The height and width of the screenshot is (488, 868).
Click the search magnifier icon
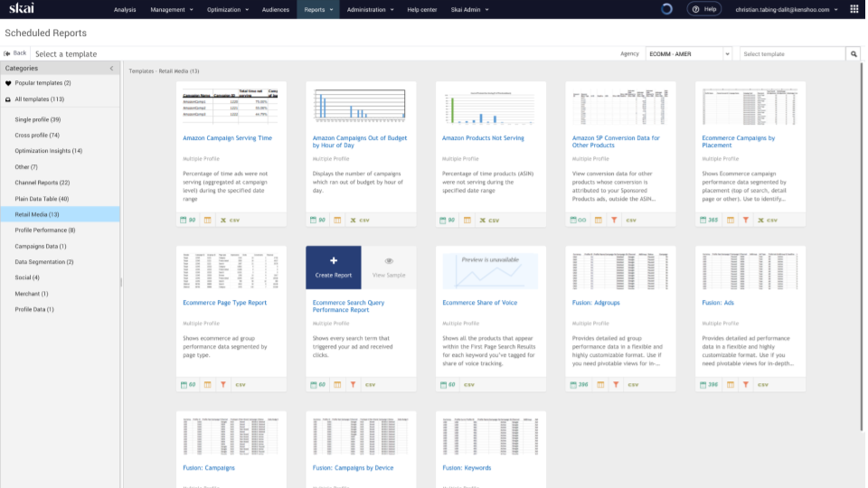pos(854,53)
